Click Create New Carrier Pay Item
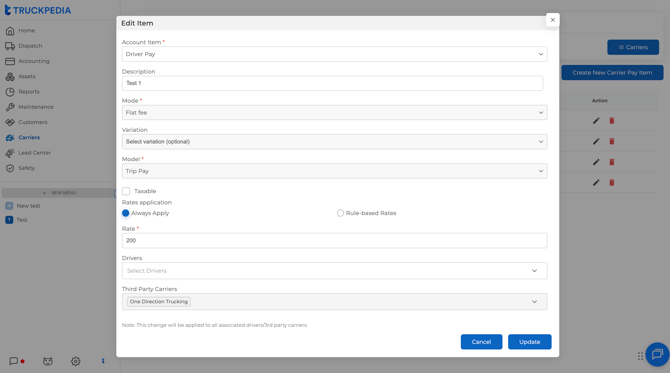The image size is (670, 373). [612, 73]
